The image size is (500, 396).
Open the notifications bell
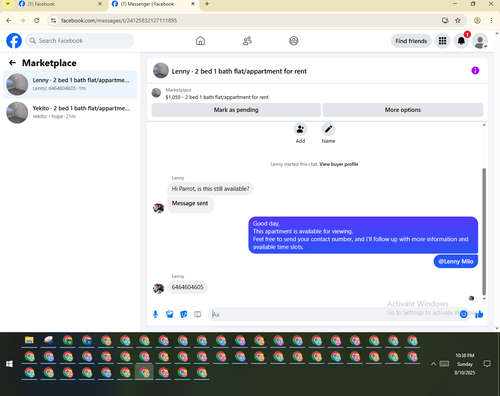tap(461, 41)
